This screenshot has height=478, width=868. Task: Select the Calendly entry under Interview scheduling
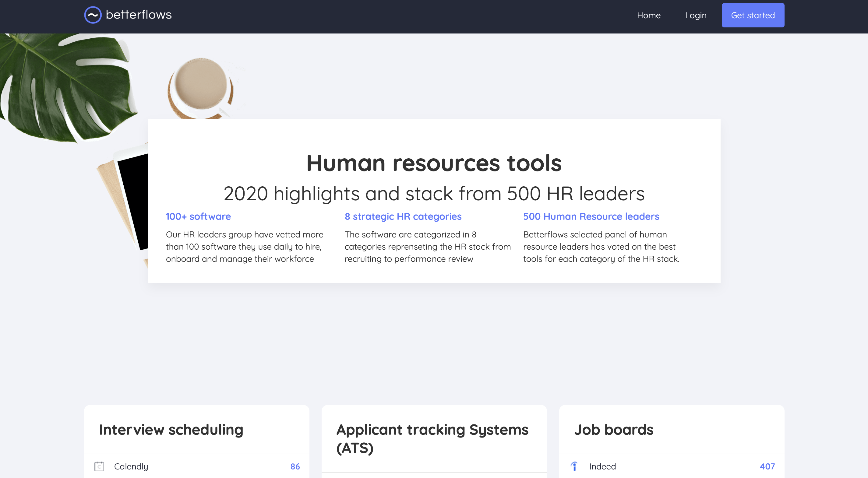tap(131, 466)
